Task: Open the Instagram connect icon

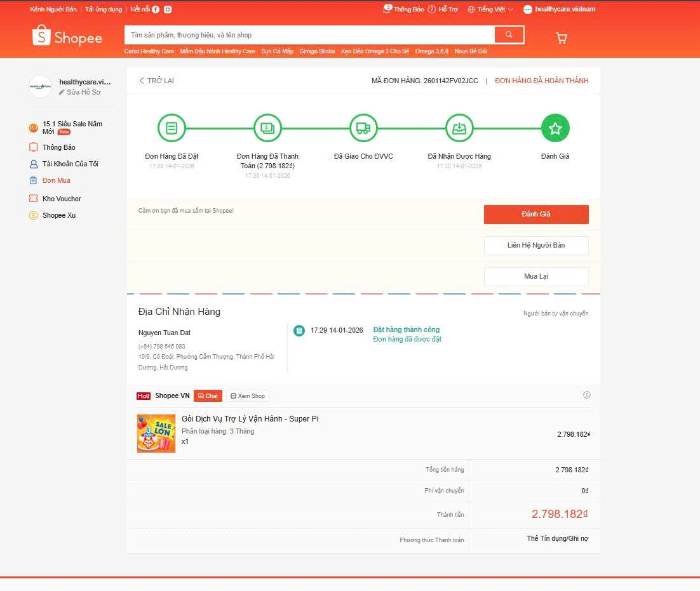Action: [x=168, y=10]
